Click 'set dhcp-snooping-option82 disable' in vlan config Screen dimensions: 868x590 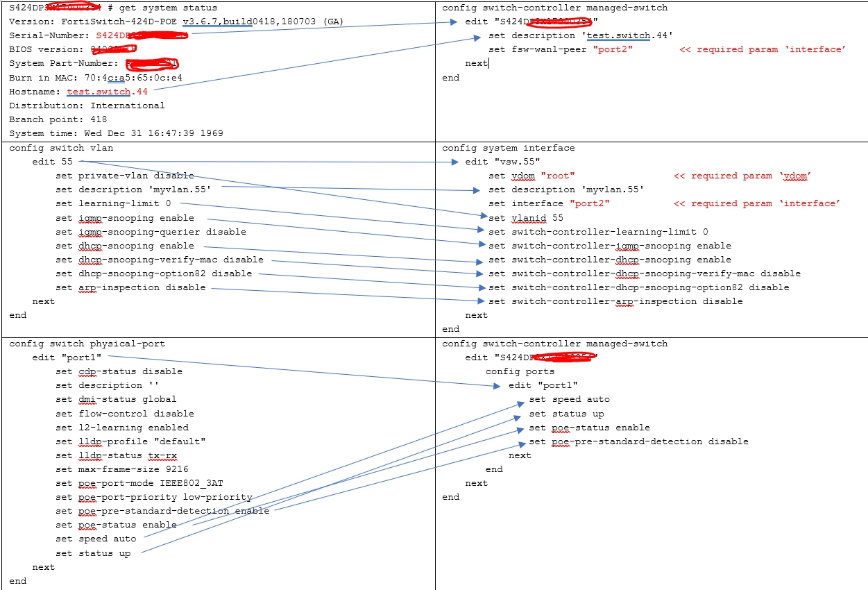154,273
